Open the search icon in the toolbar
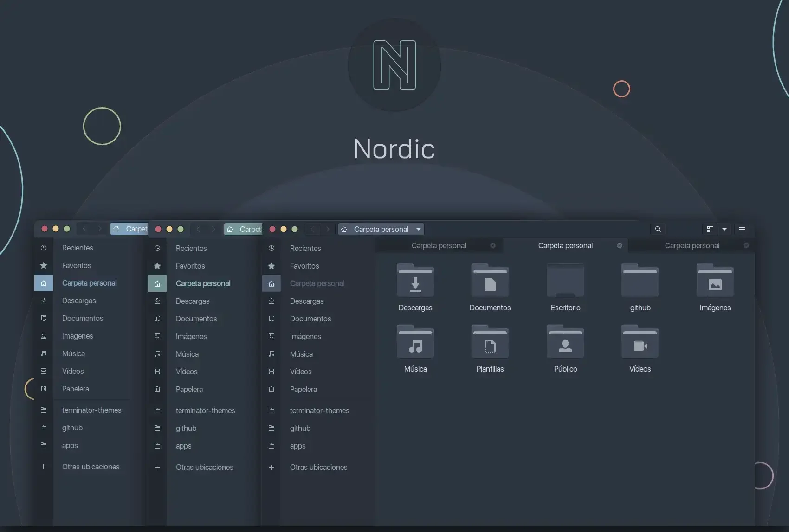 click(x=658, y=229)
